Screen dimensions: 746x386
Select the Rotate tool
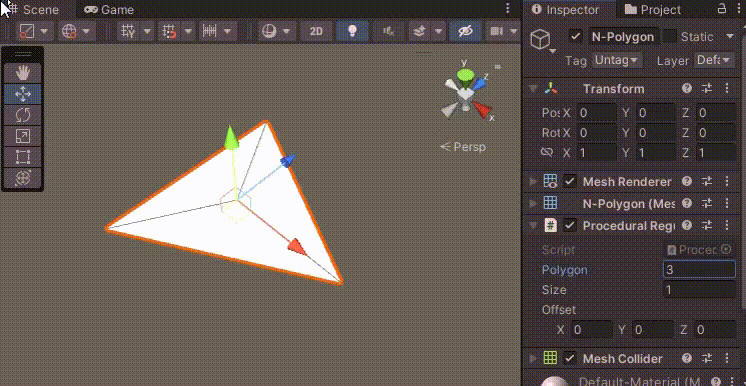pos(23,115)
